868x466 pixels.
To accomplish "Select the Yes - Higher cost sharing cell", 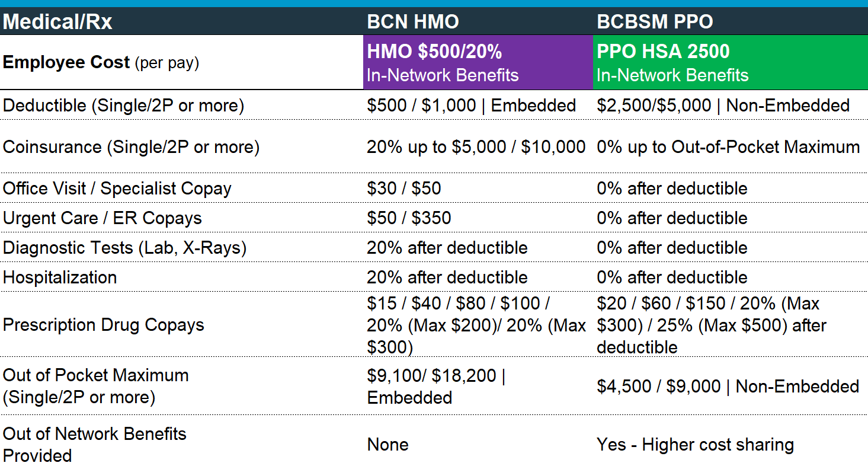I will 695,445.
